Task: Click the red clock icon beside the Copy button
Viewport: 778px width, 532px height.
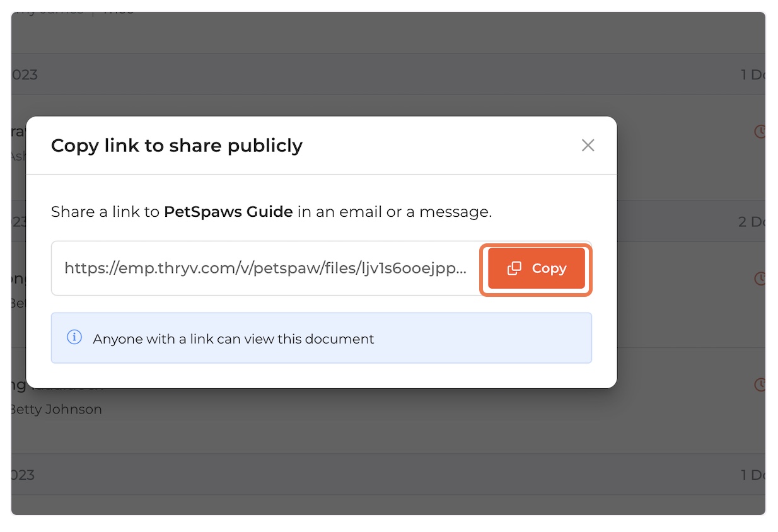Action: tap(760, 278)
